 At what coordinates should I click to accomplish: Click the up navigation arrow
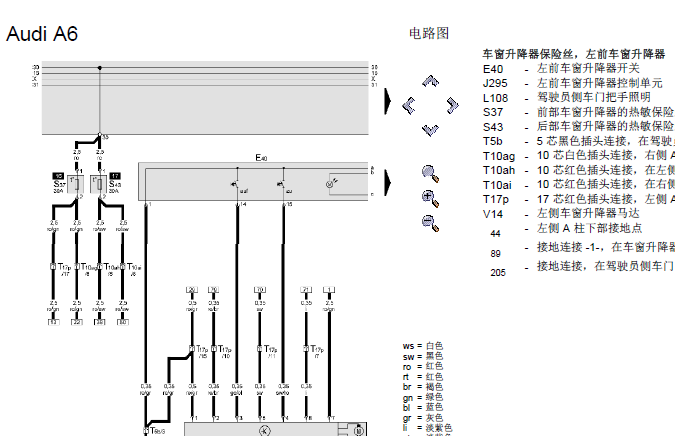click(430, 81)
